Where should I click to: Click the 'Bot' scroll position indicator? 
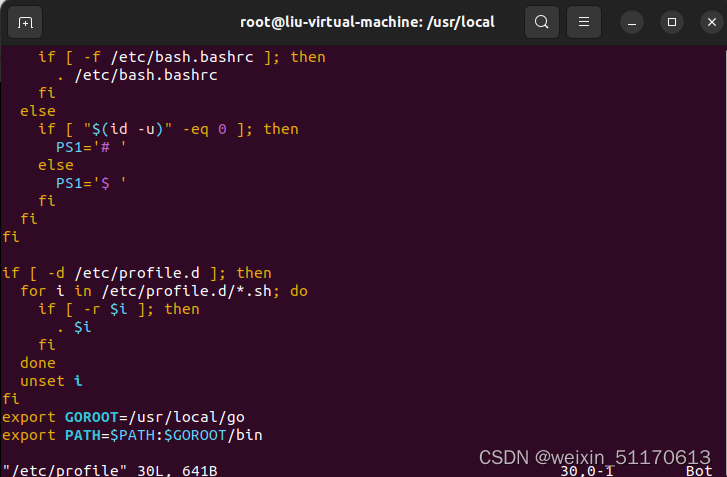699,471
